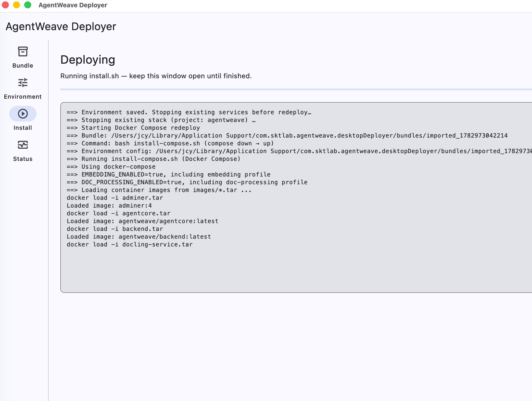The image size is (532, 401).
Task: Click the window title 'AgentWeave Deployer'
Action: pyautogui.click(x=73, y=5)
